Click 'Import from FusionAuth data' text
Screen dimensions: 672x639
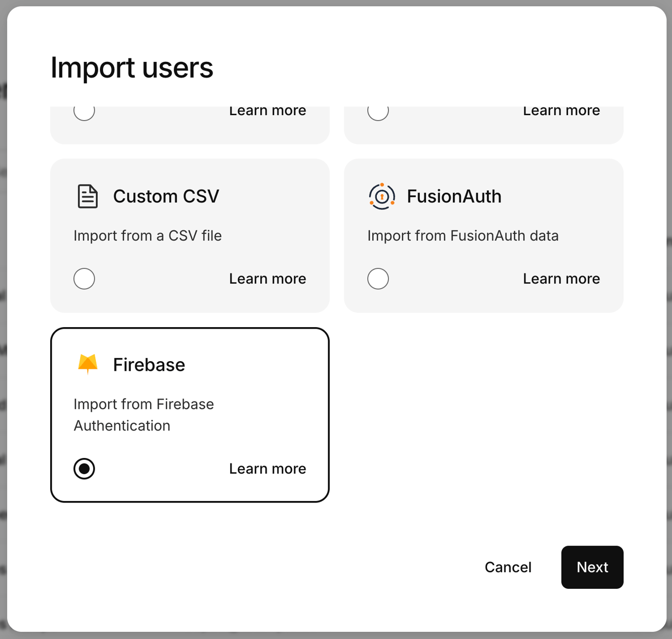[463, 236]
